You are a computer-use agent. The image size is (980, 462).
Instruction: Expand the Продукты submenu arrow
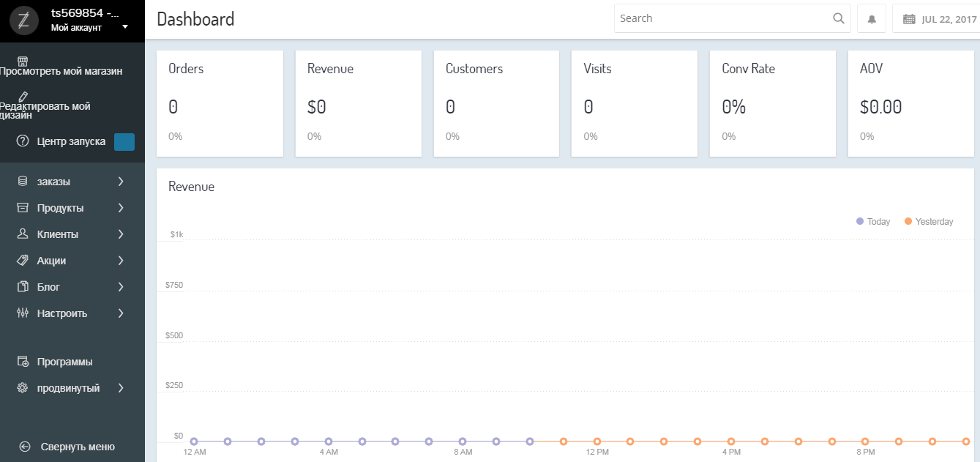tap(121, 208)
